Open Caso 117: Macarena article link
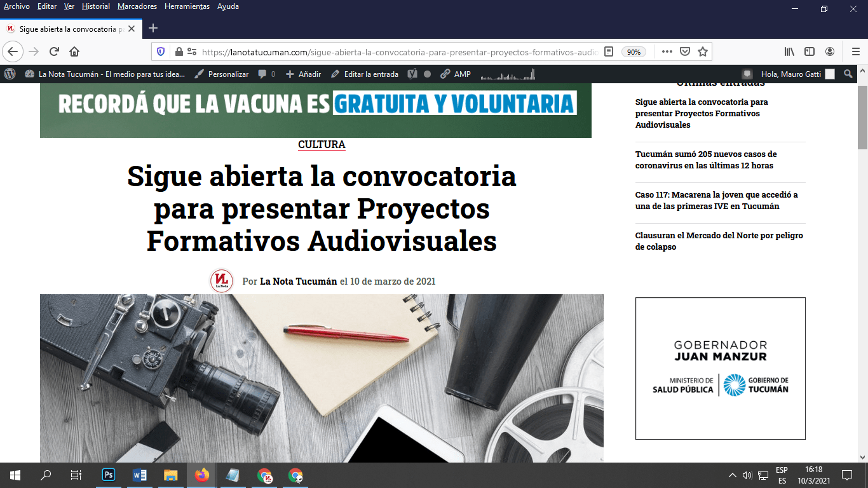Screen dimensions: 868x488 pyautogui.click(x=716, y=200)
